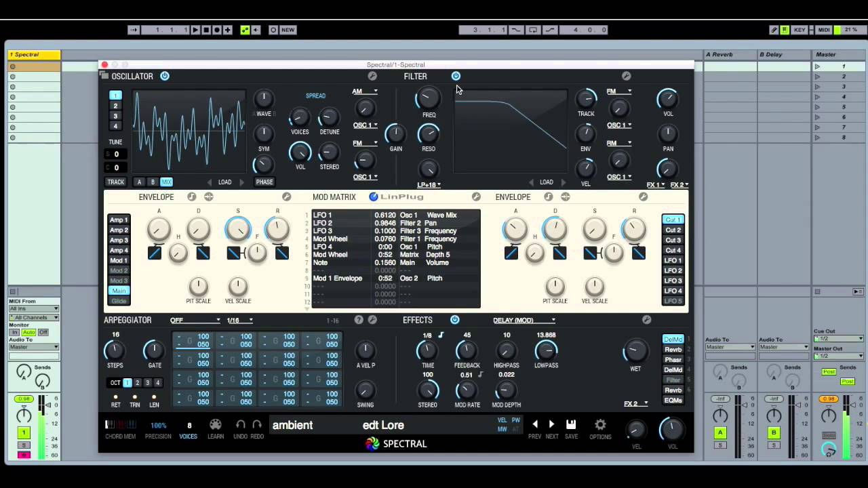Redo the change with Redo arrow
Screen dimensions: 868x488
[256, 425]
